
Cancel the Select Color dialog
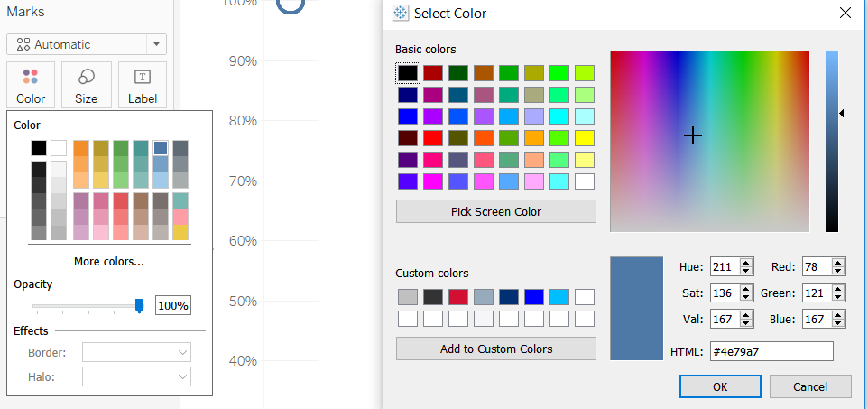click(810, 386)
